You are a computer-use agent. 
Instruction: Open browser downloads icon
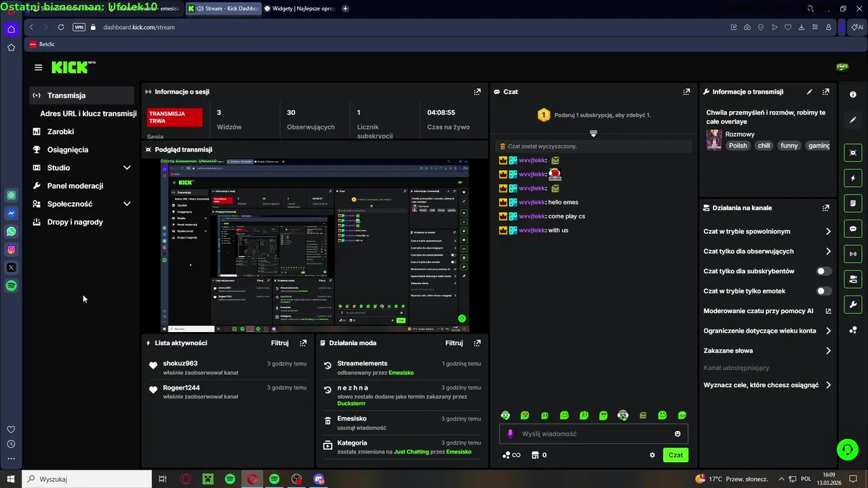click(802, 27)
